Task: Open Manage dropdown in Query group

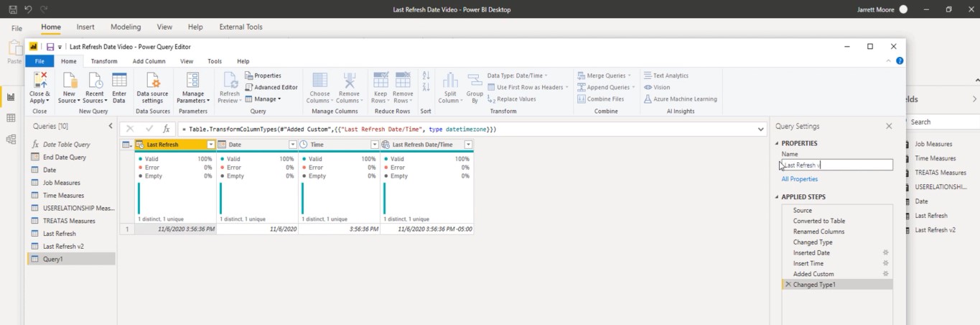Action: 263,99
